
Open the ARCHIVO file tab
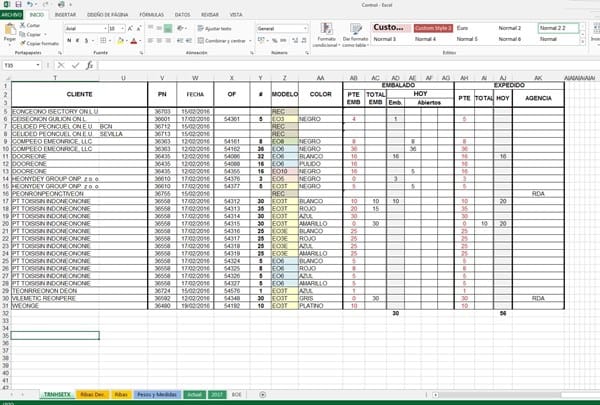(x=11, y=15)
